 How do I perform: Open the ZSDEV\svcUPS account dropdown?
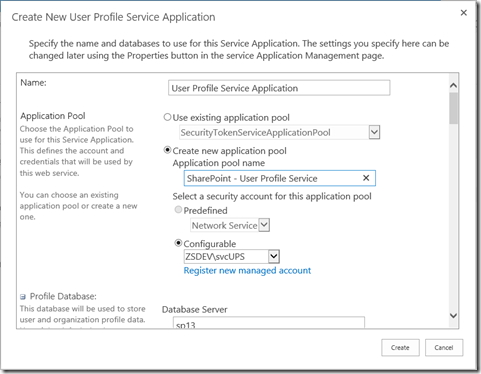[274, 256]
